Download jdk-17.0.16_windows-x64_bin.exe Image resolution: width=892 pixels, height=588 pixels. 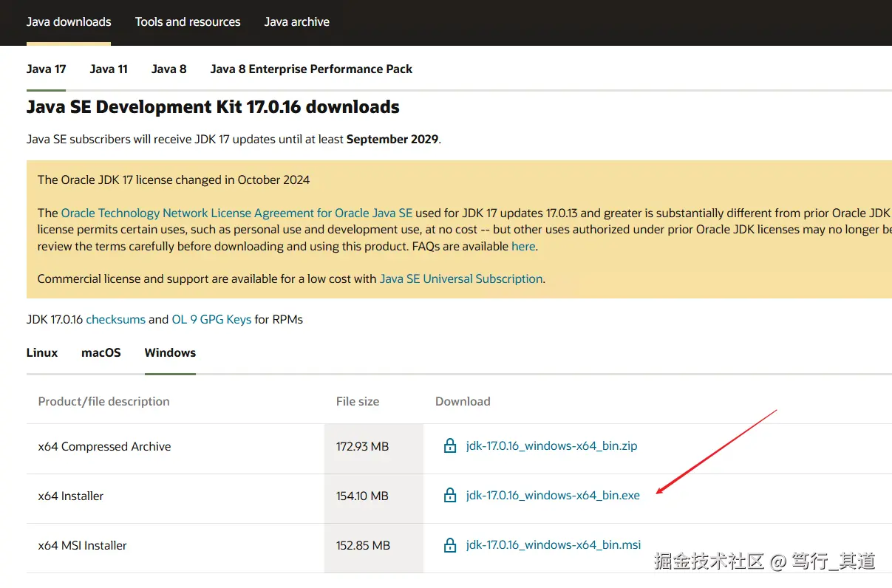[x=553, y=496]
